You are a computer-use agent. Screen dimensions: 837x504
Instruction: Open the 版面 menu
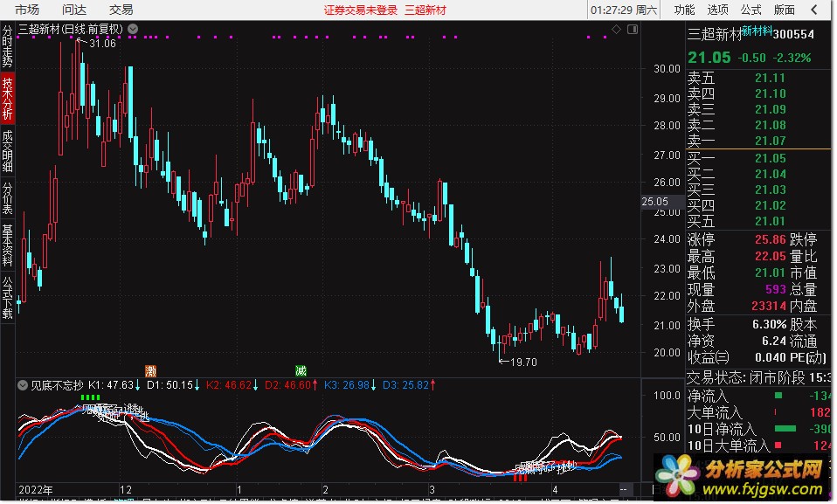[x=785, y=10]
